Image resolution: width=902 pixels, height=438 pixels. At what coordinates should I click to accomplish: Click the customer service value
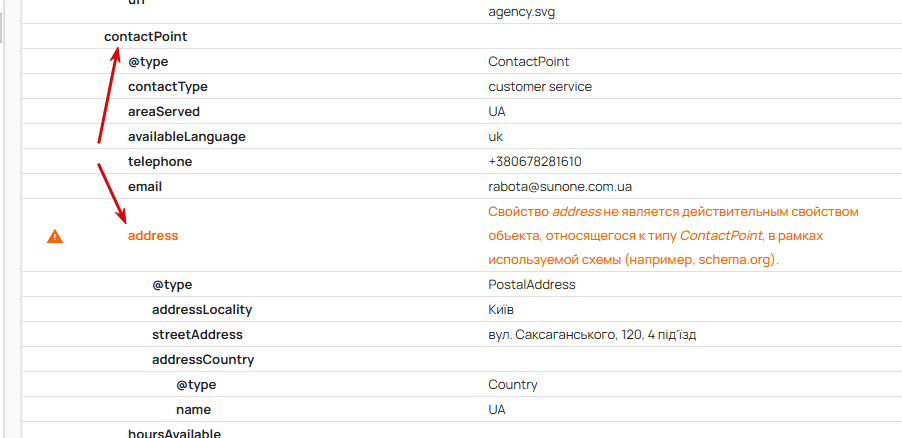539,87
